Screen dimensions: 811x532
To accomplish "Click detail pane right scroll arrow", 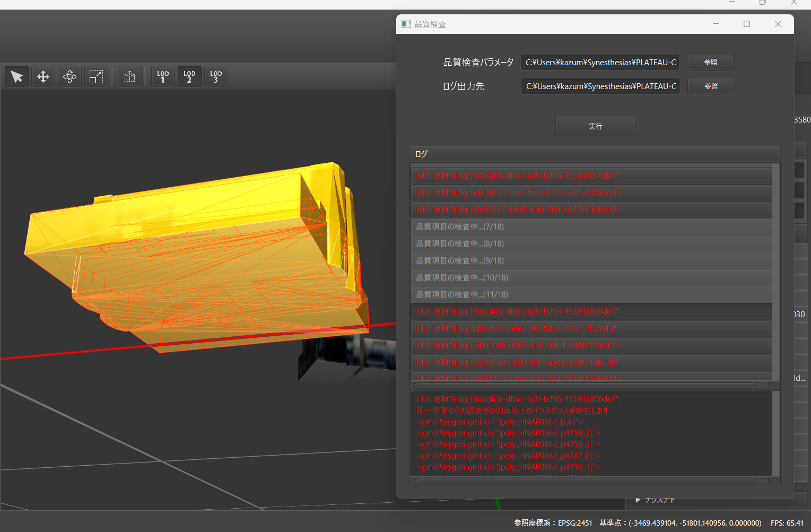I will click(x=769, y=481).
